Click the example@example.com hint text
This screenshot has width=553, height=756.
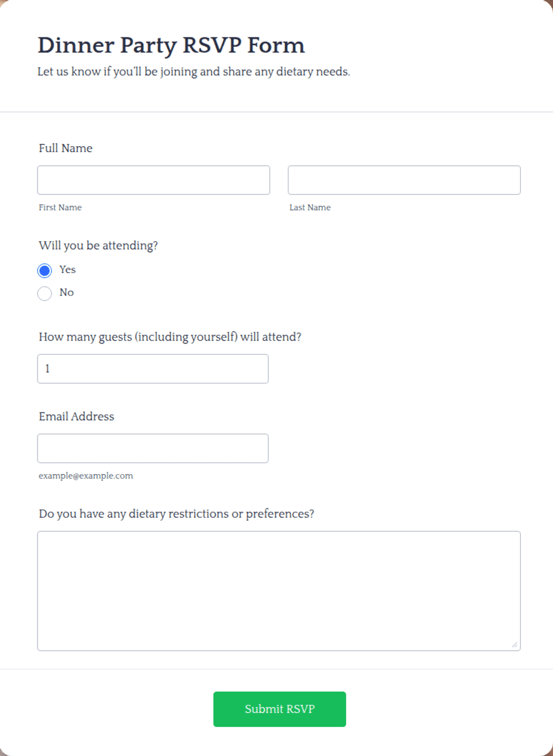click(x=86, y=476)
